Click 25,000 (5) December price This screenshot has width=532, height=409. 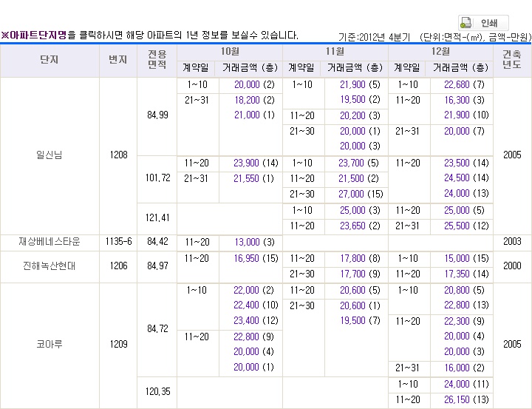point(464,211)
